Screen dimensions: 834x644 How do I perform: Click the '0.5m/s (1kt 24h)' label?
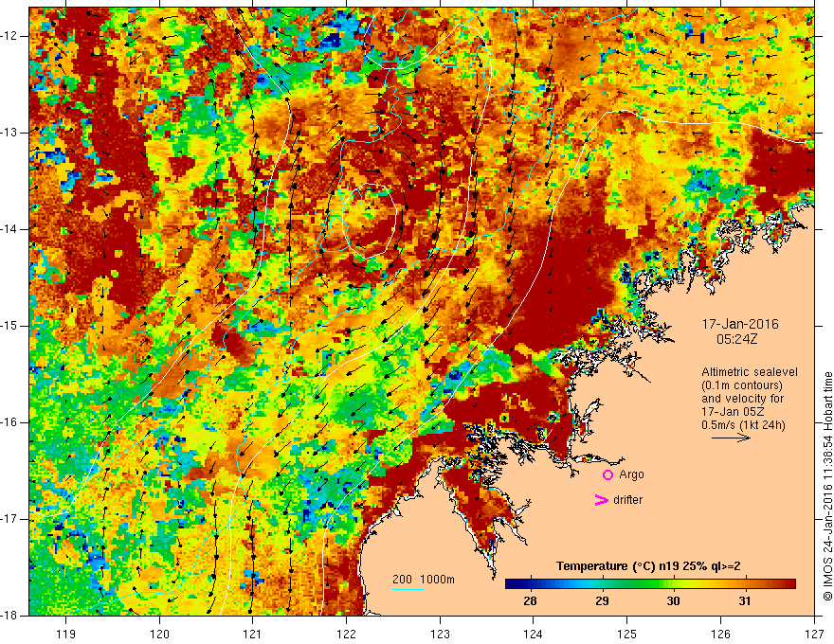tap(743, 425)
